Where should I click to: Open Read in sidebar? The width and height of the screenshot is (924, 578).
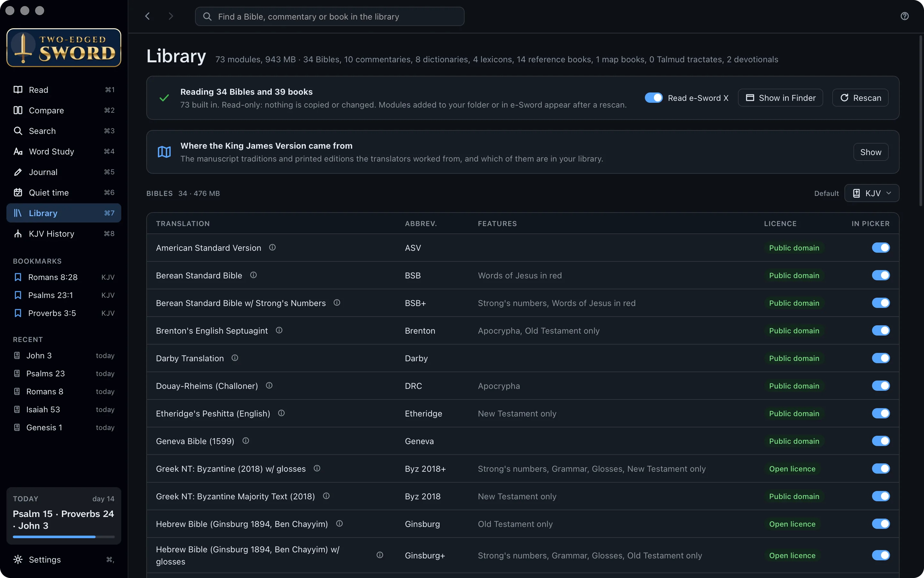64,90
